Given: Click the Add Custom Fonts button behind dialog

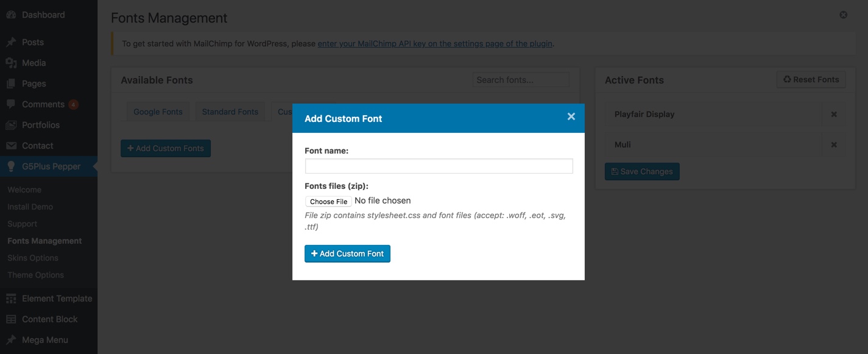Looking at the screenshot, I should tap(166, 148).
